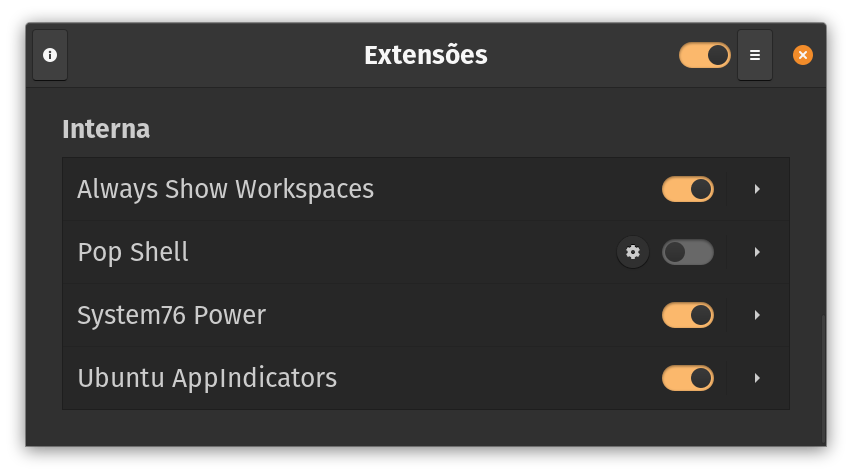Click the Ubuntu AppIndicators row label

pyautogui.click(x=207, y=378)
